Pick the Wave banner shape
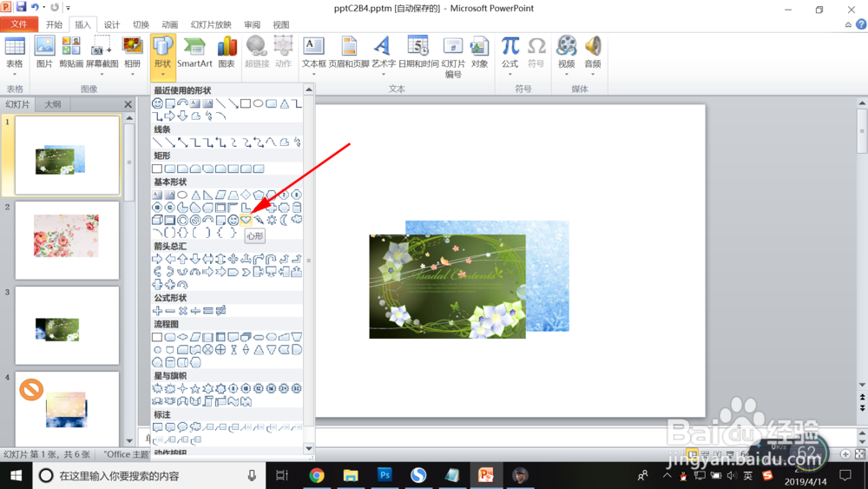 (233, 401)
